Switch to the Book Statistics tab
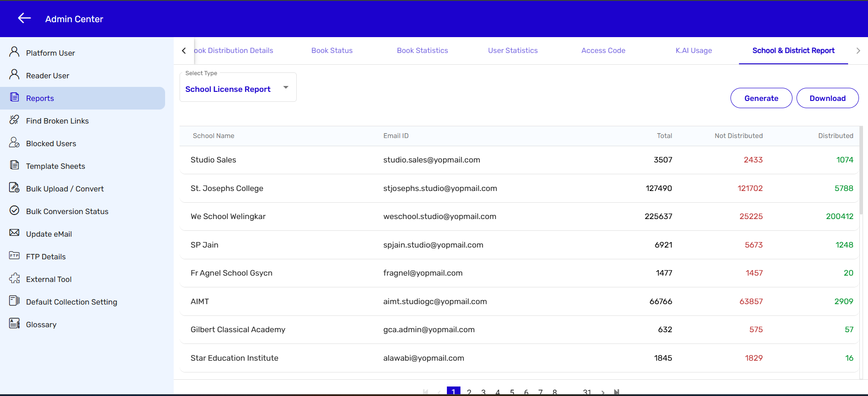Viewport: 868px width, 396px height. 422,51
